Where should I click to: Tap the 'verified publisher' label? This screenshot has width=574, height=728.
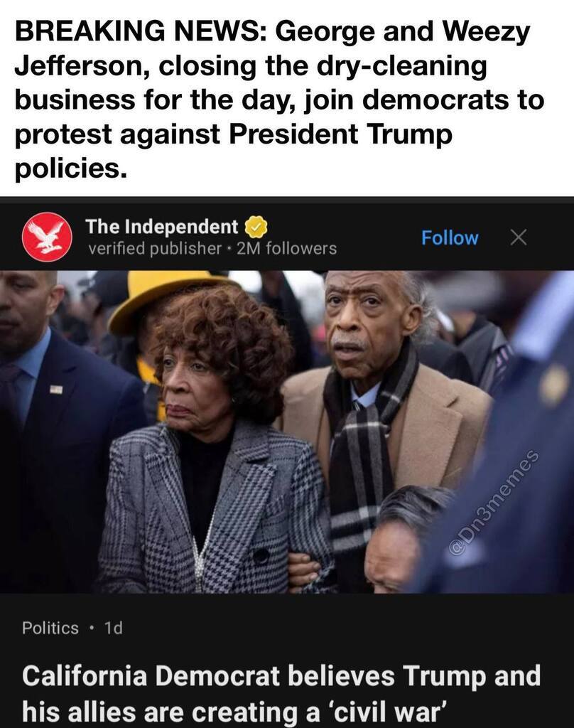tap(155, 249)
